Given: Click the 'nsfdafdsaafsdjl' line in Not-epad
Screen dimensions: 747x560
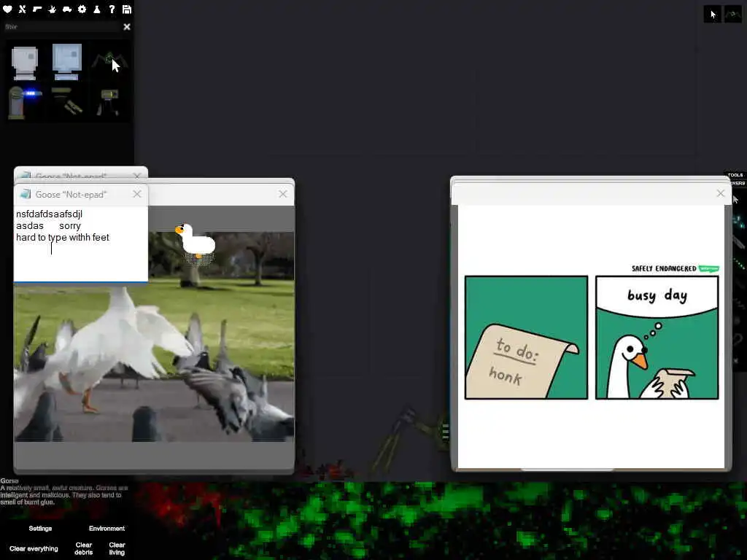Looking at the screenshot, I should [49, 214].
